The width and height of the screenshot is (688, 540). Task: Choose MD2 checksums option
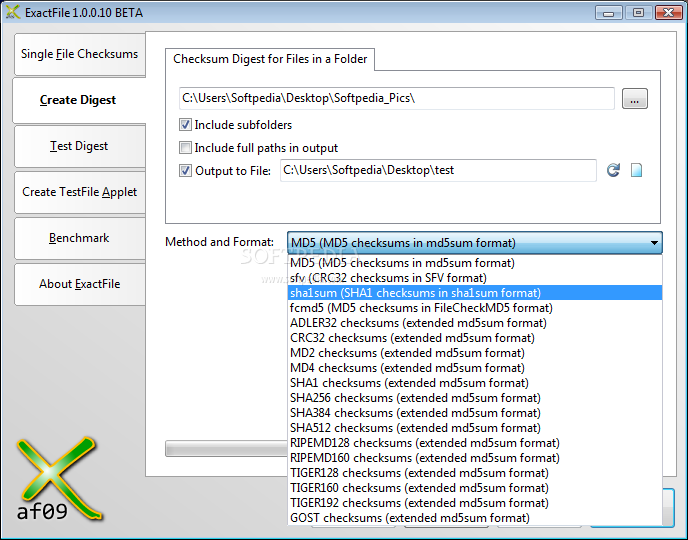[x=475, y=353]
